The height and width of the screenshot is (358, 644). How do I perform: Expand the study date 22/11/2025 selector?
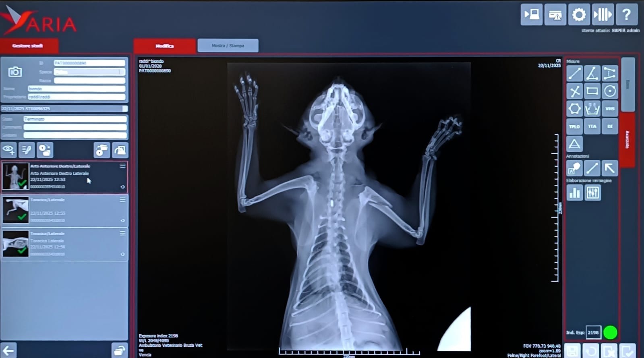tap(125, 109)
